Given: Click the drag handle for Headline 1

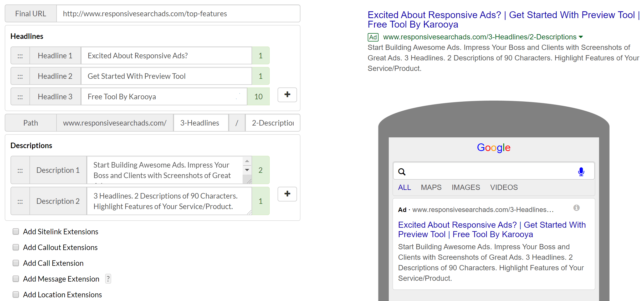Looking at the screenshot, I should coord(20,56).
